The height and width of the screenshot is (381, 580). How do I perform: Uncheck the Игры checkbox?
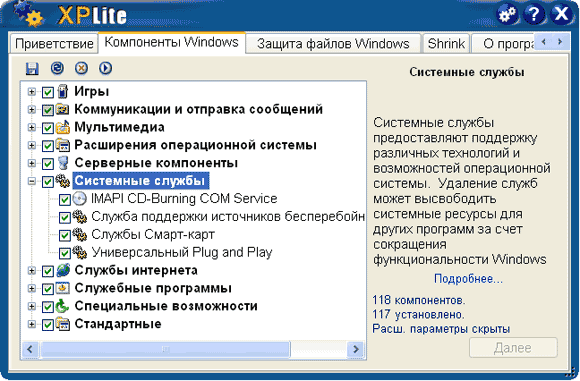(x=48, y=92)
